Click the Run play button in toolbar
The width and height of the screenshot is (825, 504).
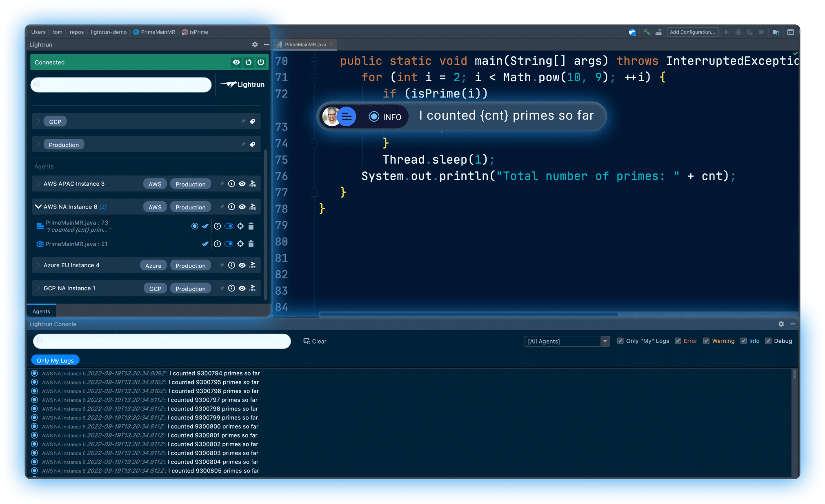(727, 32)
